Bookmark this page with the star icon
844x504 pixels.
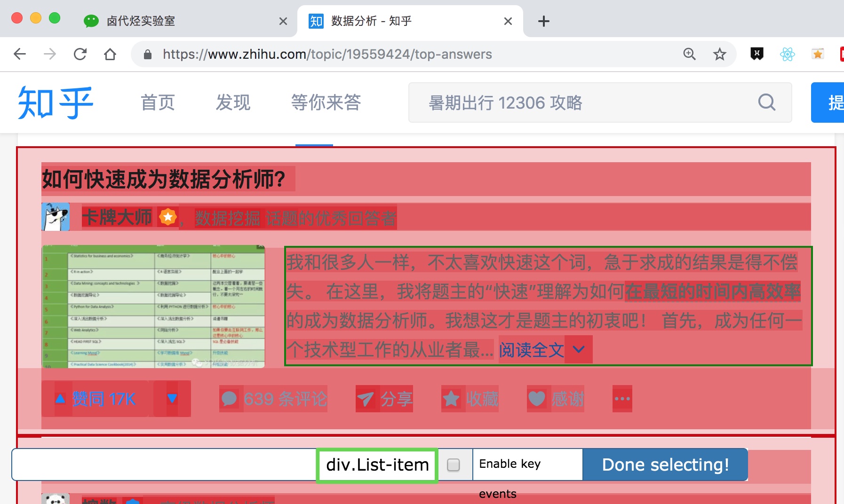(x=720, y=54)
